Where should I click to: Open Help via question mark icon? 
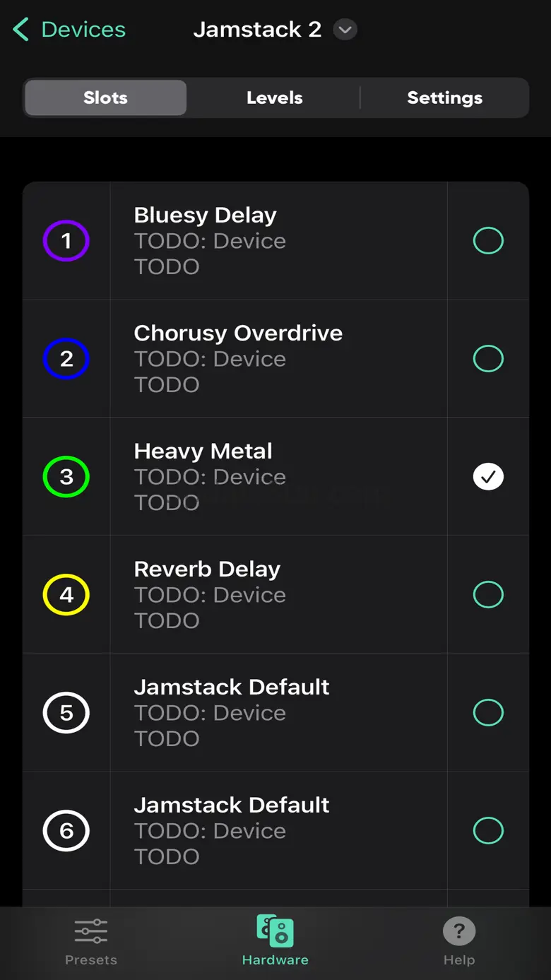[459, 931]
